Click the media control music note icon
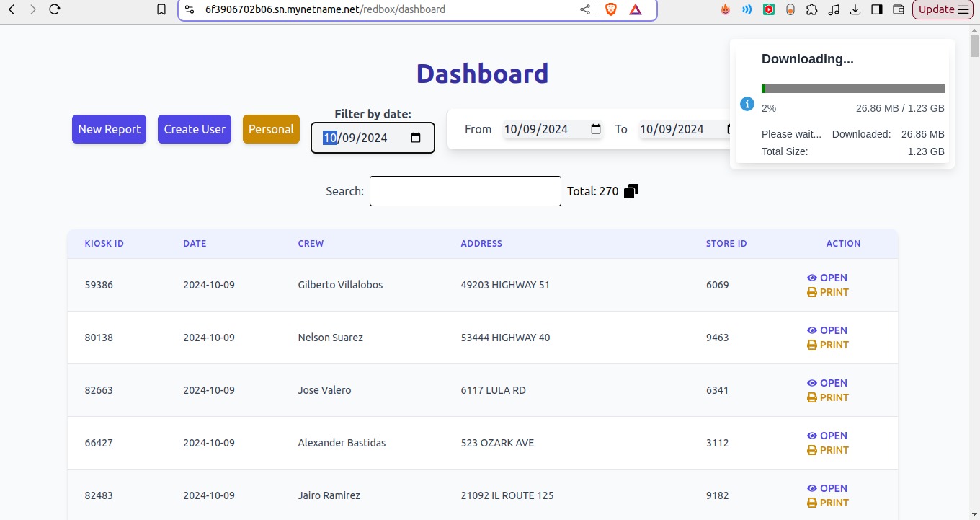This screenshot has width=980, height=520. tap(834, 9)
